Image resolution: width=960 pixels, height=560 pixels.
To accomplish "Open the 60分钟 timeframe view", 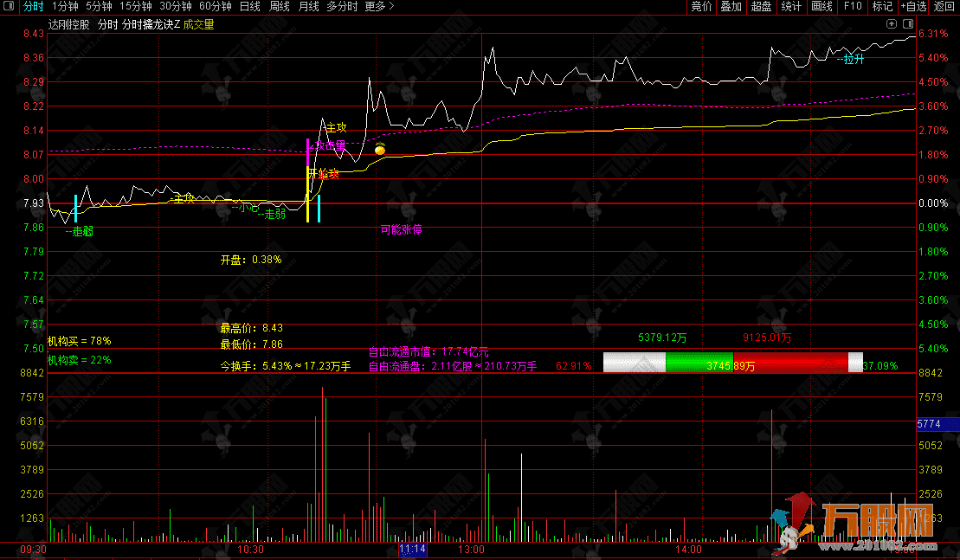I will (216, 7).
